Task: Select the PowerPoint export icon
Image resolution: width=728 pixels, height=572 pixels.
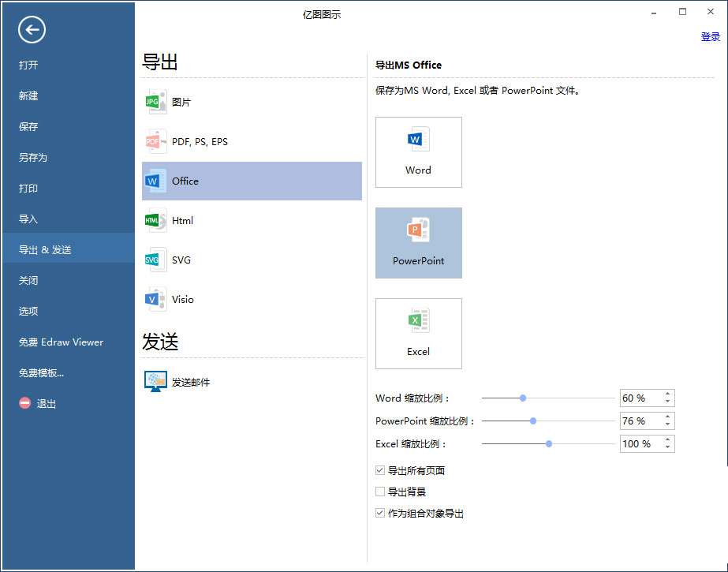Action: (418, 242)
